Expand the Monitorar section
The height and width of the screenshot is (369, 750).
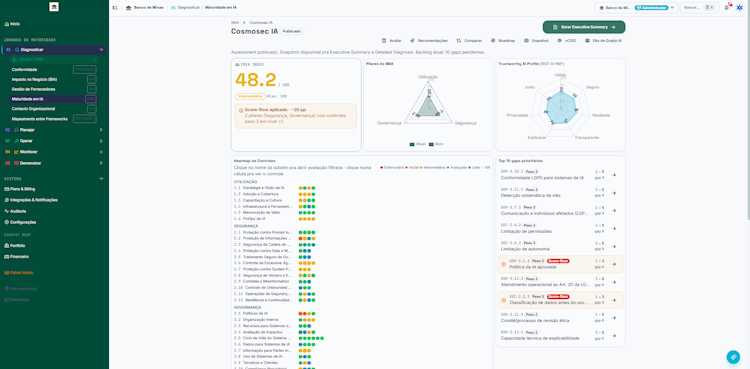[x=101, y=152]
